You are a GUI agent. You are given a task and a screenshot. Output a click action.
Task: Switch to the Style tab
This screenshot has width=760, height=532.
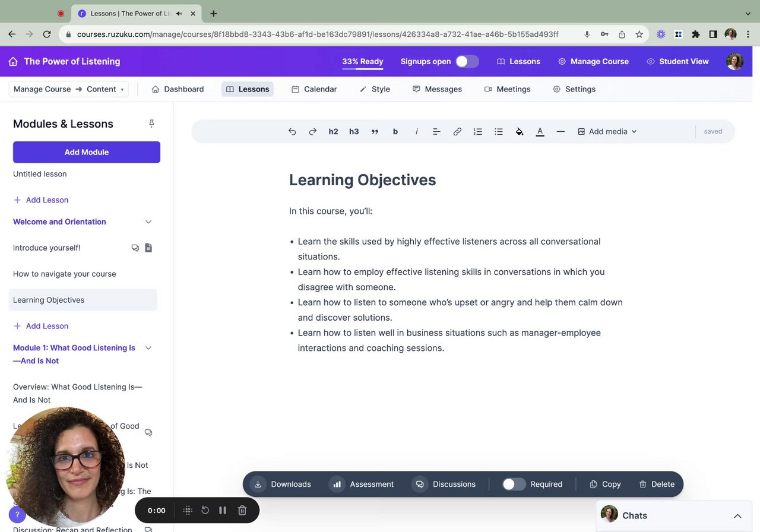click(x=375, y=89)
